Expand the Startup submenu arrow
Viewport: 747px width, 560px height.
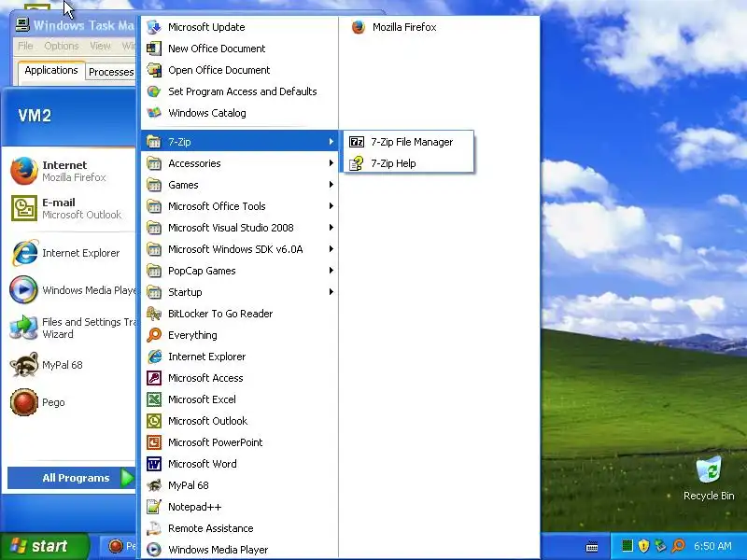click(331, 292)
